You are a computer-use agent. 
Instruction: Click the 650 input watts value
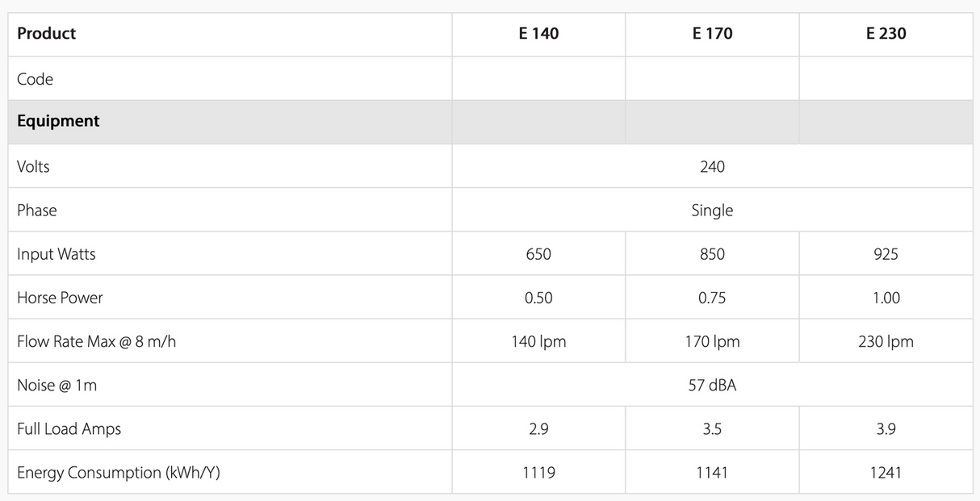click(x=538, y=254)
